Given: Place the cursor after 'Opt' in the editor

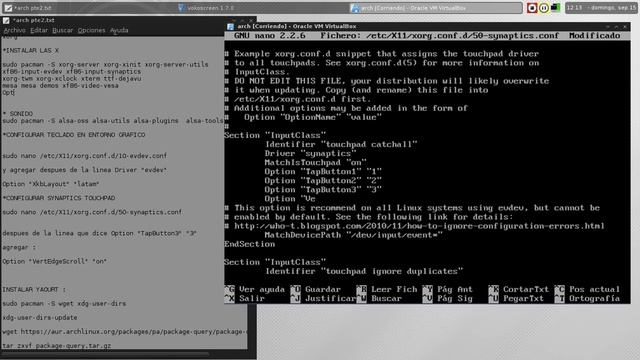Looking at the screenshot, I should tap(15, 93).
